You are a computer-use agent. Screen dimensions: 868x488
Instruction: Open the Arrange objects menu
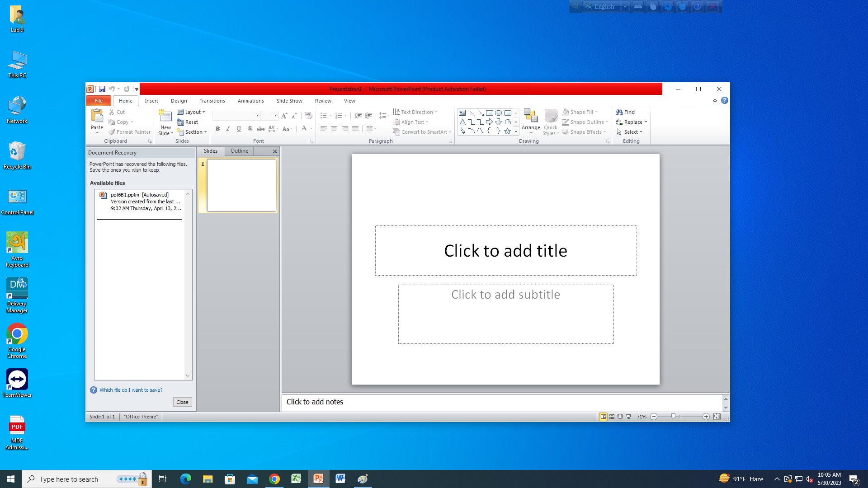click(x=531, y=121)
